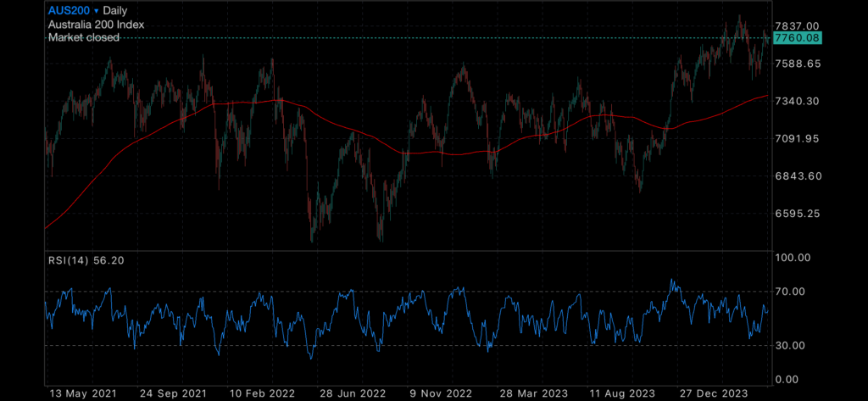Image resolution: width=868 pixels, height=401 pixels.
Task: Click the 7091.95 price axis label
Action: tap(798, 138)
